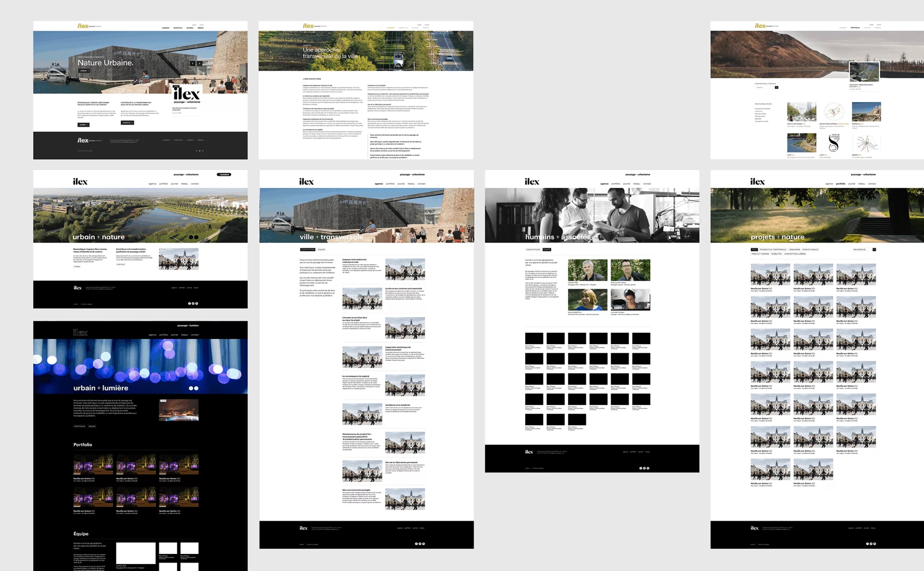Click 'PORTFOLIO' button on dark lumière page

[79, 426]
